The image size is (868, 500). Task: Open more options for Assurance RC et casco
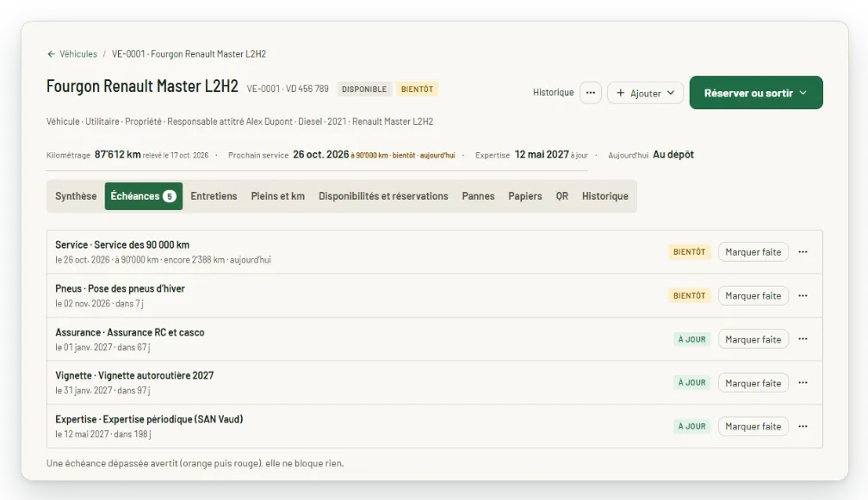tap(803, 339)
